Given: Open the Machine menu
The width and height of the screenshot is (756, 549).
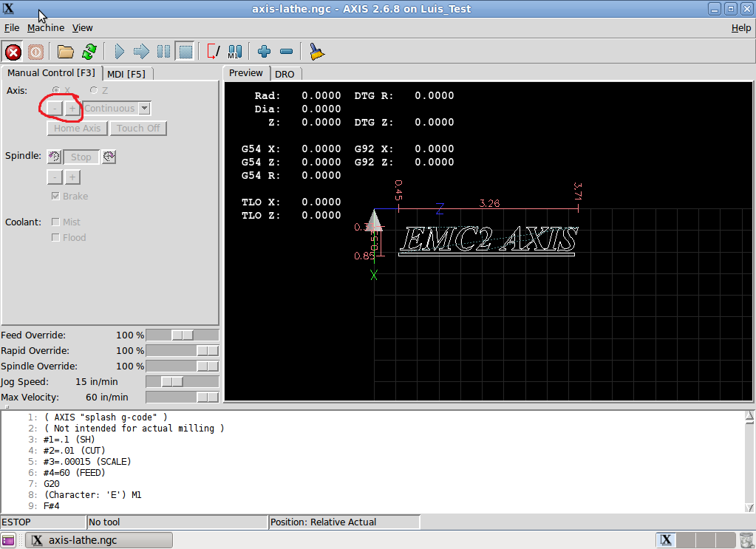Looking at the screenshot, I should [46, 27].
